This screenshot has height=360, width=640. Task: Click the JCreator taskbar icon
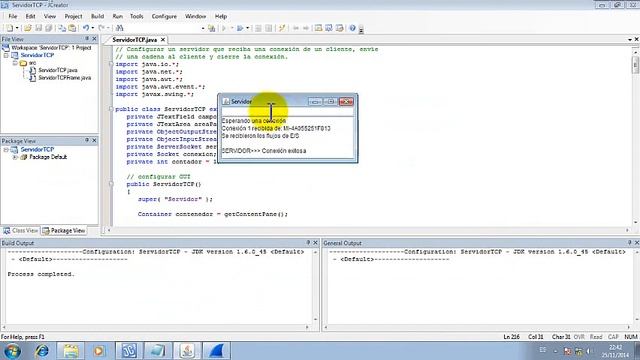click(129, 351)
